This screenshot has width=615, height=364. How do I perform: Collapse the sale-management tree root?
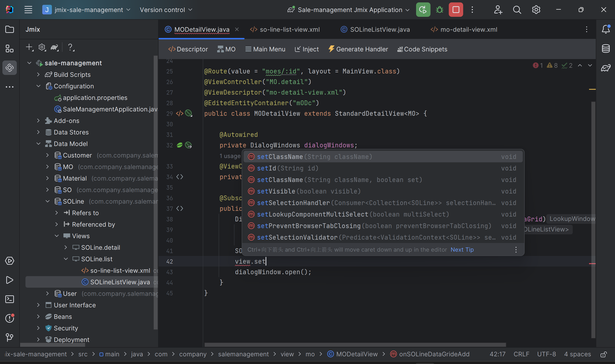(x=29, y=63)
